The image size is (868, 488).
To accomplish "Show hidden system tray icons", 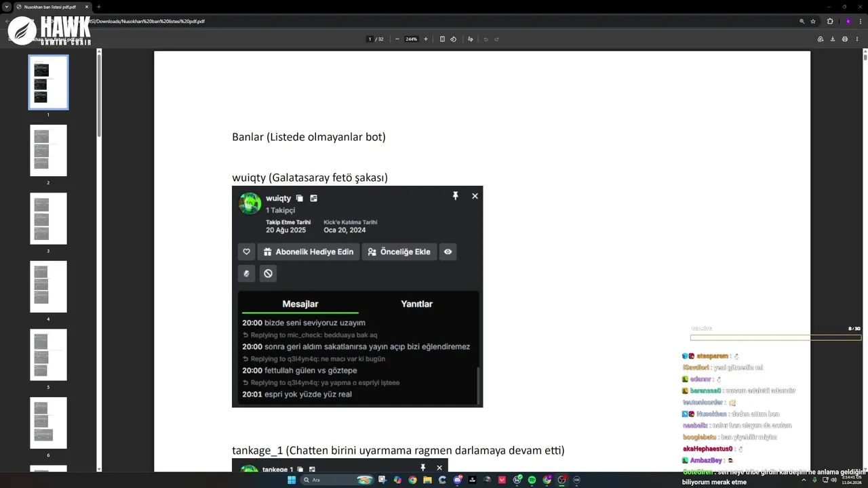I will pos(804,480).
